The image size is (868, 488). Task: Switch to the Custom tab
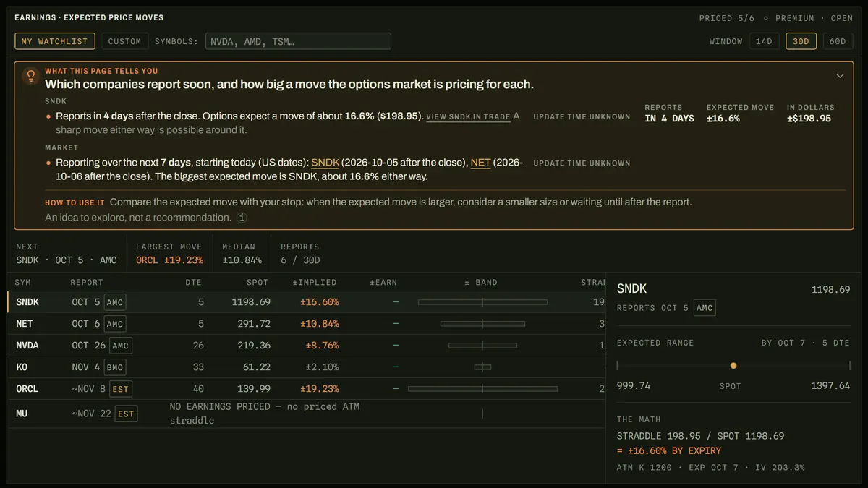click(x=125, y=41)
